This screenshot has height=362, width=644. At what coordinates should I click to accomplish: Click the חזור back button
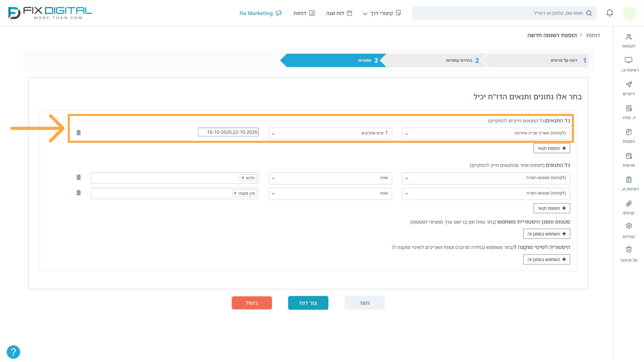coord(365,303)
